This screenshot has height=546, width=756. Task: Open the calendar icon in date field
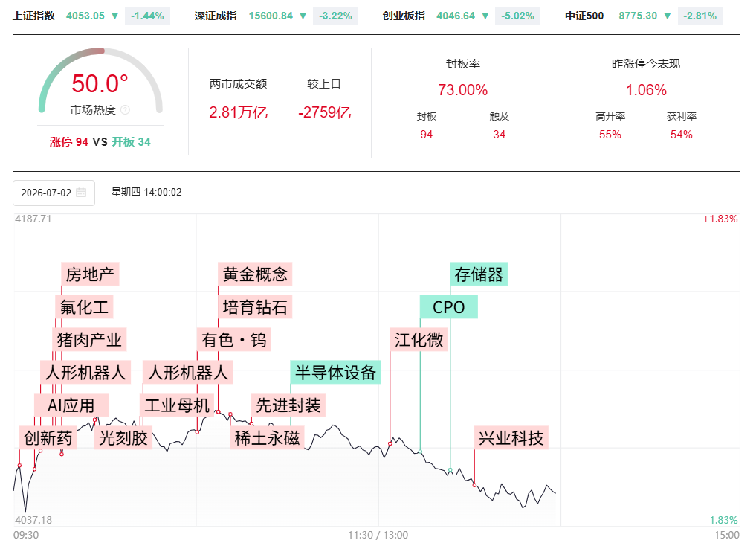point(81,193)
